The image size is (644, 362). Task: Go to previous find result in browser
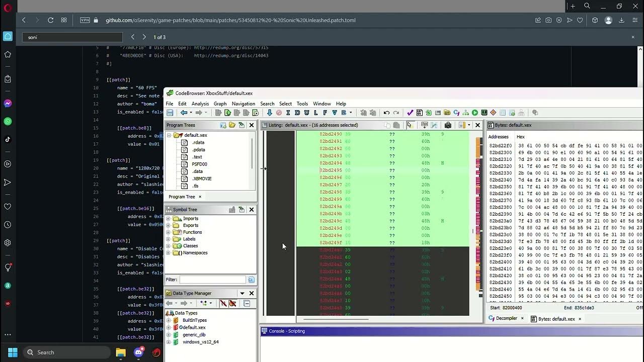pyautogui.click(x=132, y=37)
